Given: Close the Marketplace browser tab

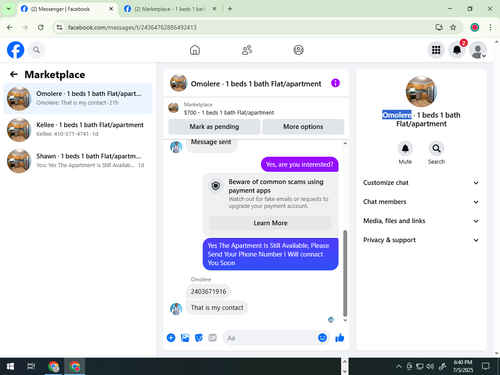Looking at the screenshot, I should tap(214, 9).
